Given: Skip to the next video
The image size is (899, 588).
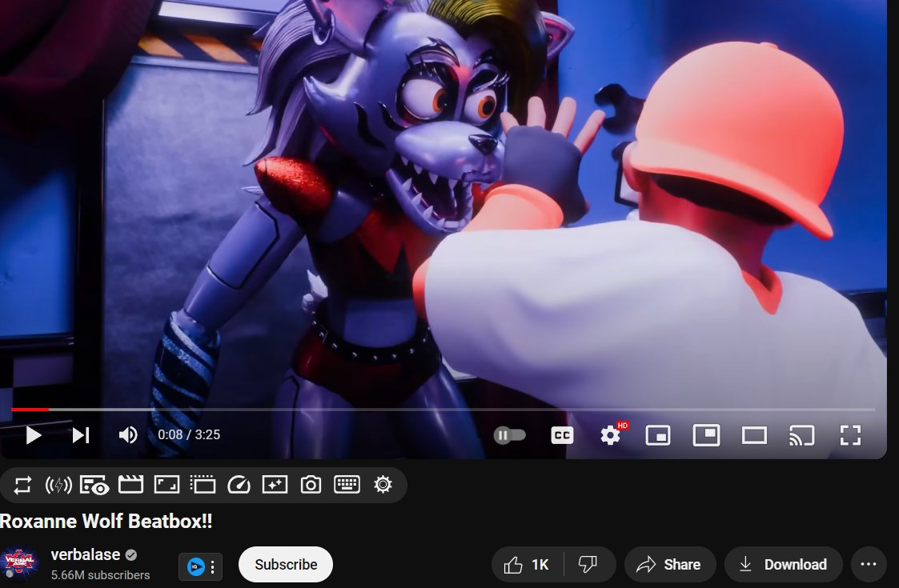Looking at the screenshot, I should click(81, 435).
